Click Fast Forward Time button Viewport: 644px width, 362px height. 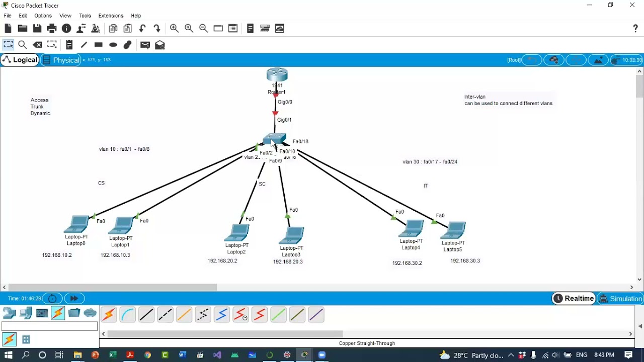click(74, 298)
